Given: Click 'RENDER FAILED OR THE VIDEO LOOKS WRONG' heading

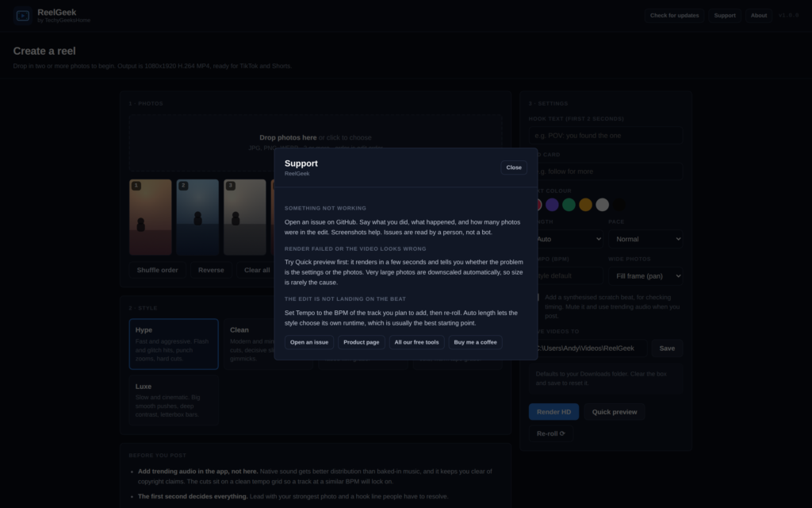Looking at the screenshot, I should pos(355,248).
